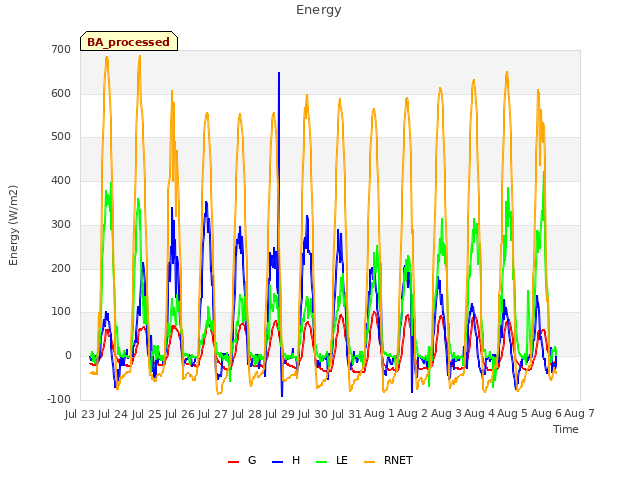
Task: Click x-axis label Jul 25
Action: point(146,414)
